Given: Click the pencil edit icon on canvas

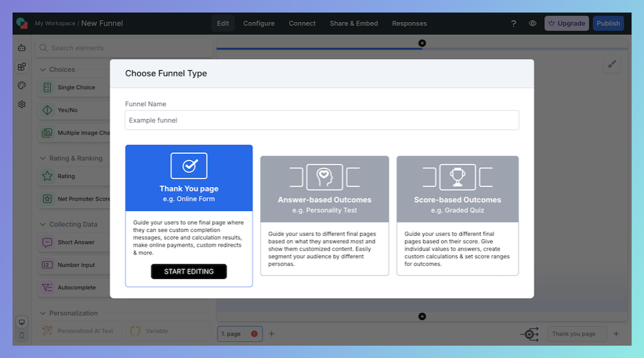Looking at the screenshot, I should pos(612,64).
